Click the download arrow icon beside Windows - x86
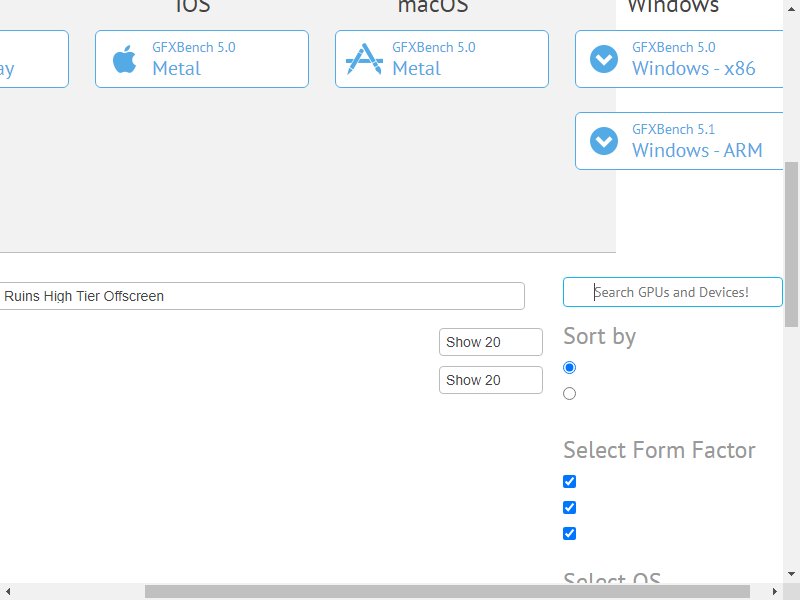 [604, 59]
